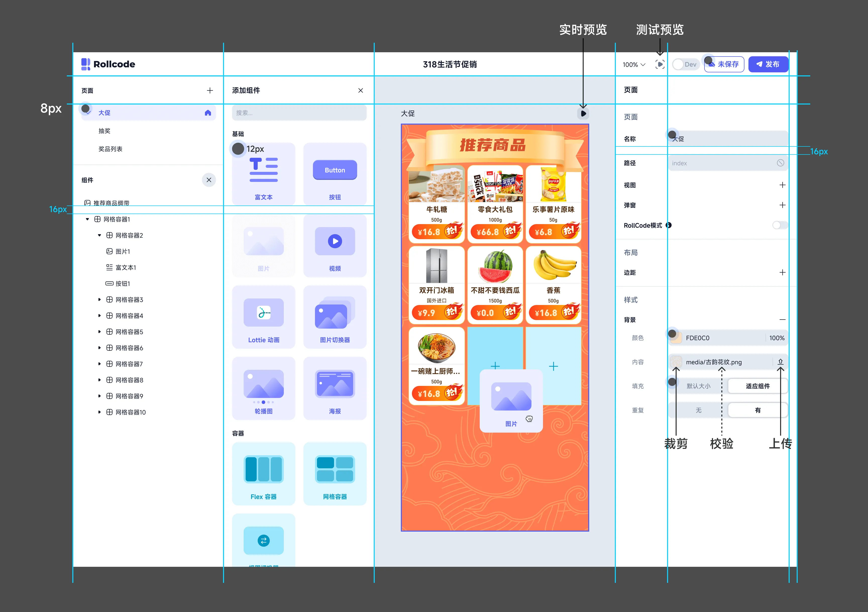The image size is (868, 612).
Task: Add the 轮播图 component
Action: click(263, 388)
